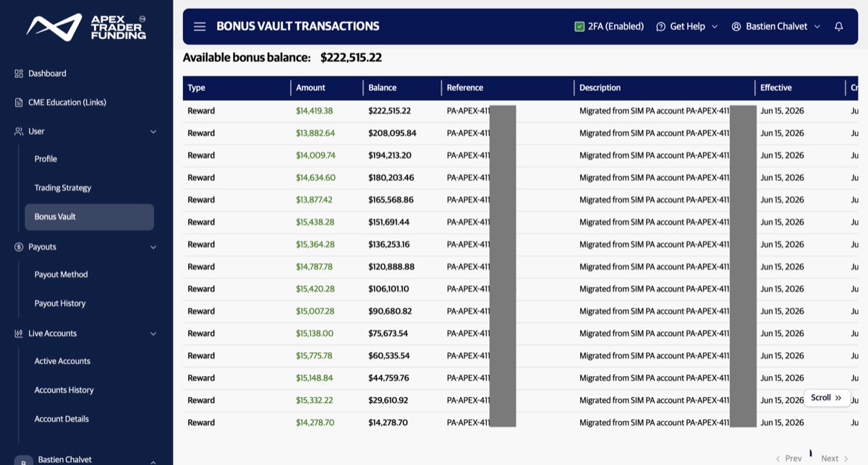Screen dimensions: 868x465
Task: Click the available bonus balance $222,515.22 above table
Action: point(351,58)
